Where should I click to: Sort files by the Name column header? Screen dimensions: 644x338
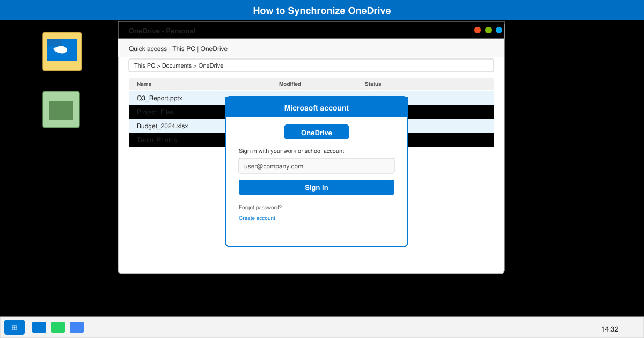[x=144, y=84]
